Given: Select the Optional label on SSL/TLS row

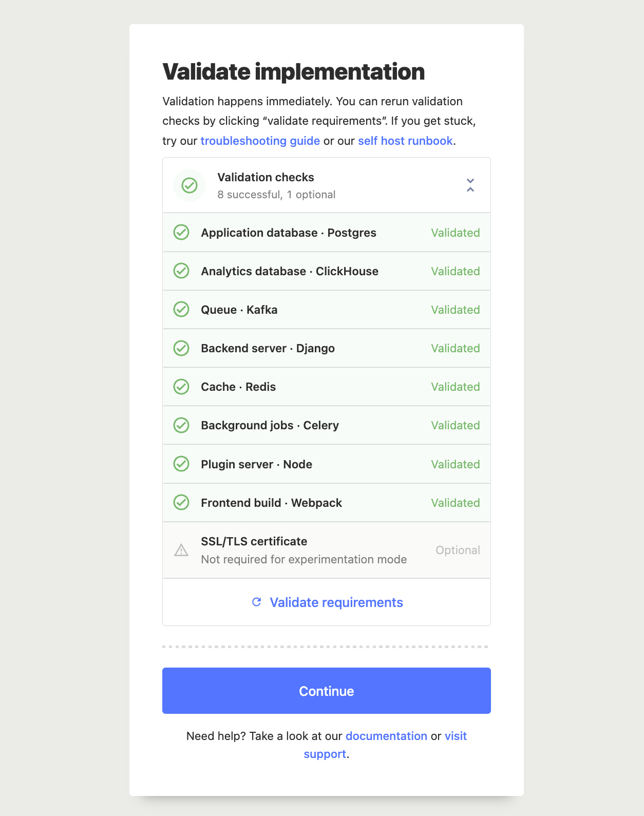Looking at the screenshot, I should [x=458, y=550].
